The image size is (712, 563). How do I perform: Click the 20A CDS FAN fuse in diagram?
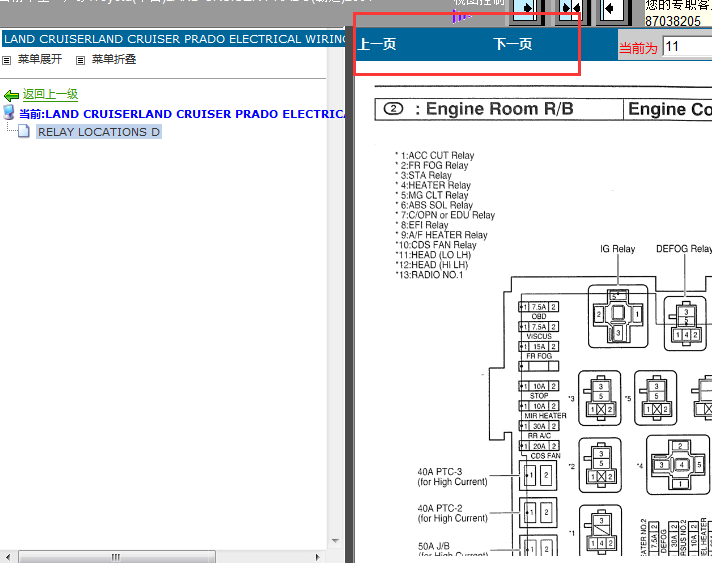point(539,446)
